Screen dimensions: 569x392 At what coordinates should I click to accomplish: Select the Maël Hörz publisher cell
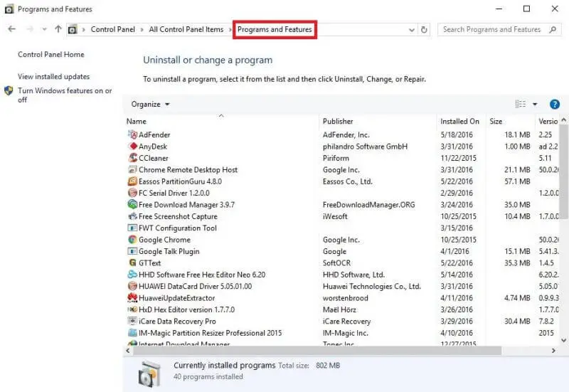pyautogui.click(x=339, y=309)
